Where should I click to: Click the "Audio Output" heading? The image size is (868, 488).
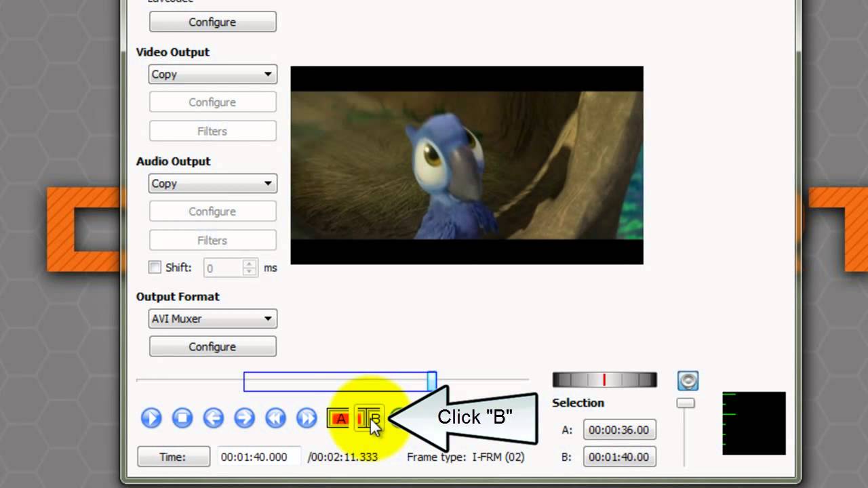[174, 161]
